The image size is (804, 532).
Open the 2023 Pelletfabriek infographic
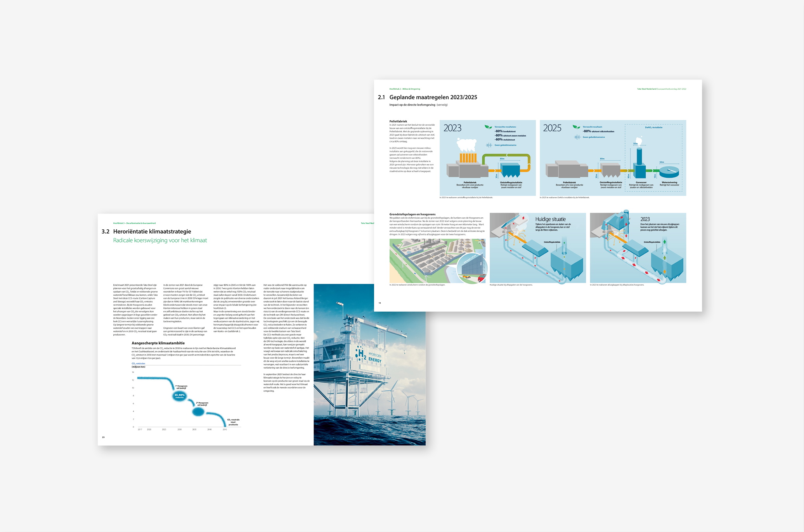point(487,158)
